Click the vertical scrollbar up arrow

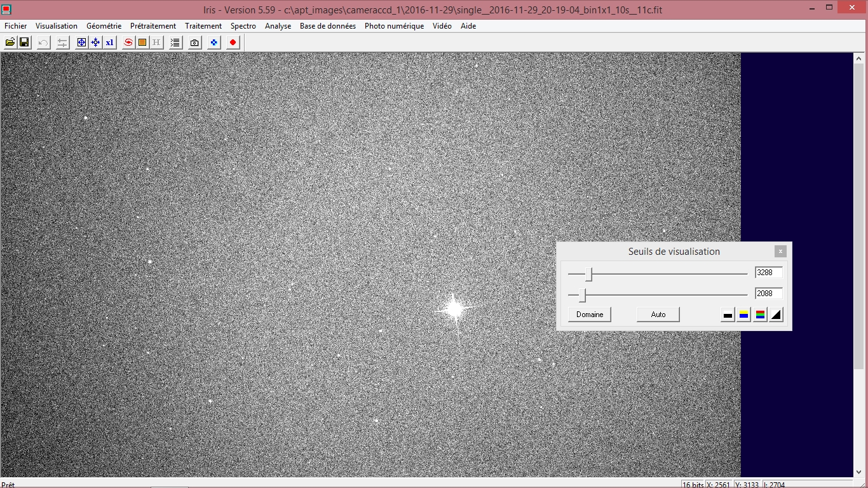pyautogui.click(x=860, y=58)
